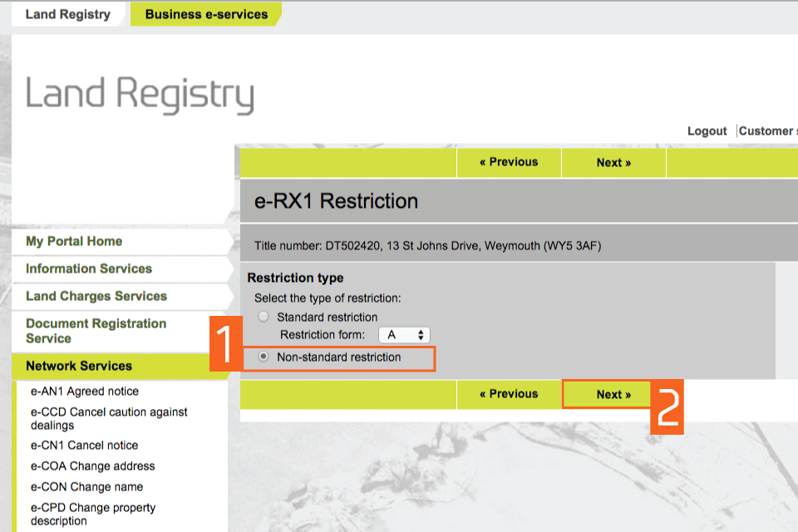
Task: Click the bottom « Previous button
Action: point(509,394)
